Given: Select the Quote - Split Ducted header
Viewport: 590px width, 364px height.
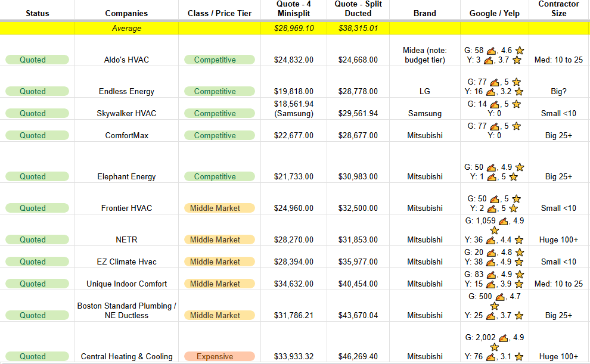Looking at the screenshot, I should point(358,9).
